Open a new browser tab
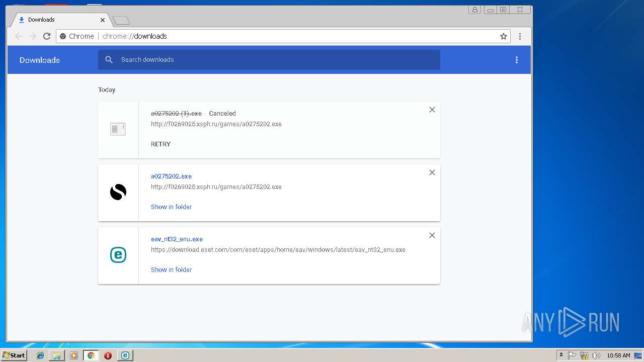Viewport: 644px width, 362px height. point(121,21)
